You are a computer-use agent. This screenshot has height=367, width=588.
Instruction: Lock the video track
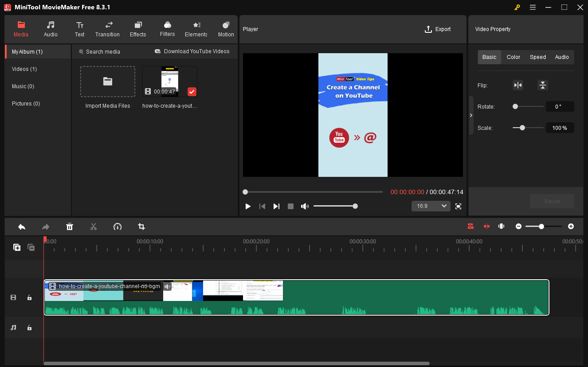[29, 297]
